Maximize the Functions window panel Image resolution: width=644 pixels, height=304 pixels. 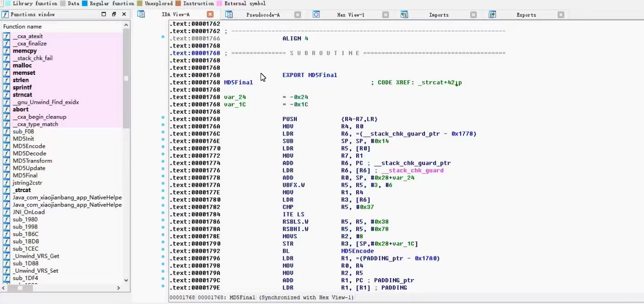[x=104, y=14]
